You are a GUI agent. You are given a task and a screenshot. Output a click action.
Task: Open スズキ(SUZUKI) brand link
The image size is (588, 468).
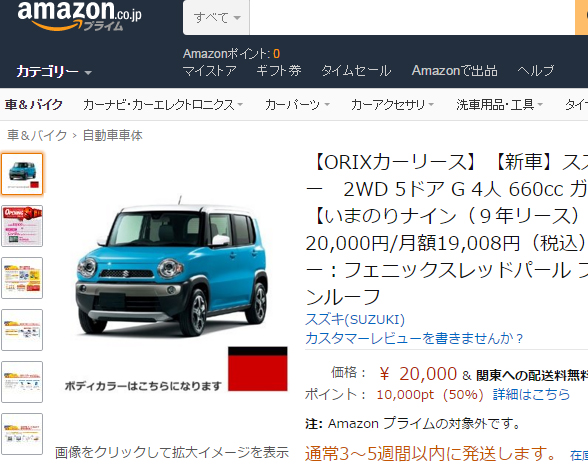pos(355,320)
